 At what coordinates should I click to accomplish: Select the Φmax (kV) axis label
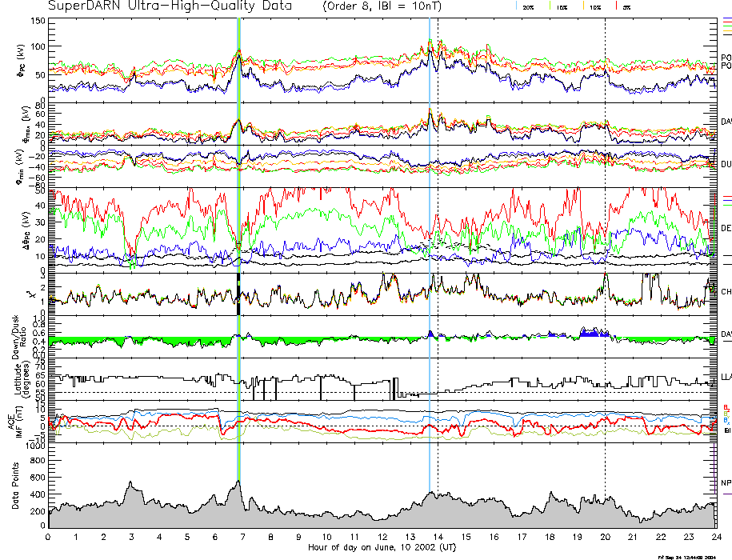coord(26,123)
